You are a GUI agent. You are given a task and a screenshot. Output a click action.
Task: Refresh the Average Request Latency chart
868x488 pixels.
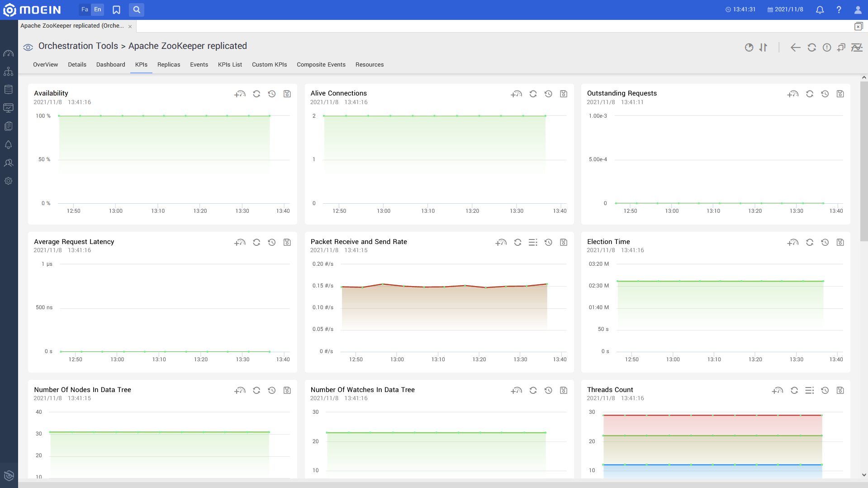(x=256, y=242)
